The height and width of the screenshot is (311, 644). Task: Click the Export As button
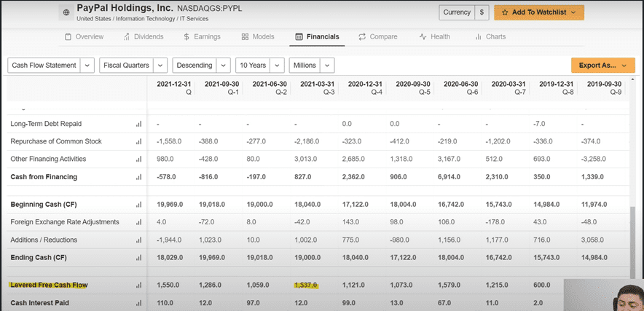(x=602, y=66)
